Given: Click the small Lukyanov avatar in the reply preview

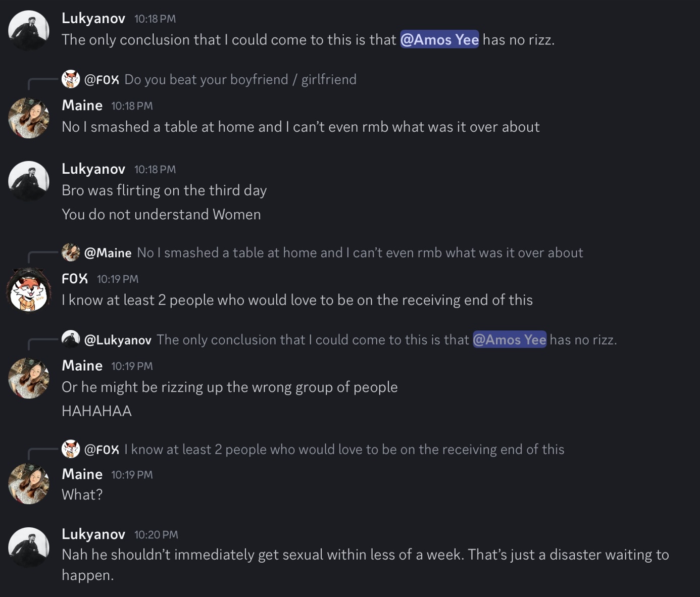Looking at the screenshot, I should click(x=71, y=339).
